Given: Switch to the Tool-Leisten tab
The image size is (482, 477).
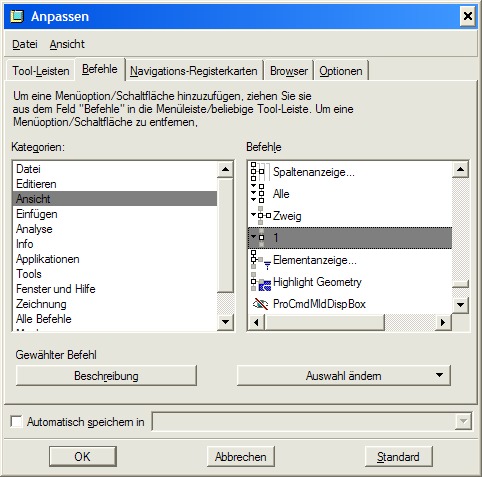Looking at the screenshot, I should (41, 71).
